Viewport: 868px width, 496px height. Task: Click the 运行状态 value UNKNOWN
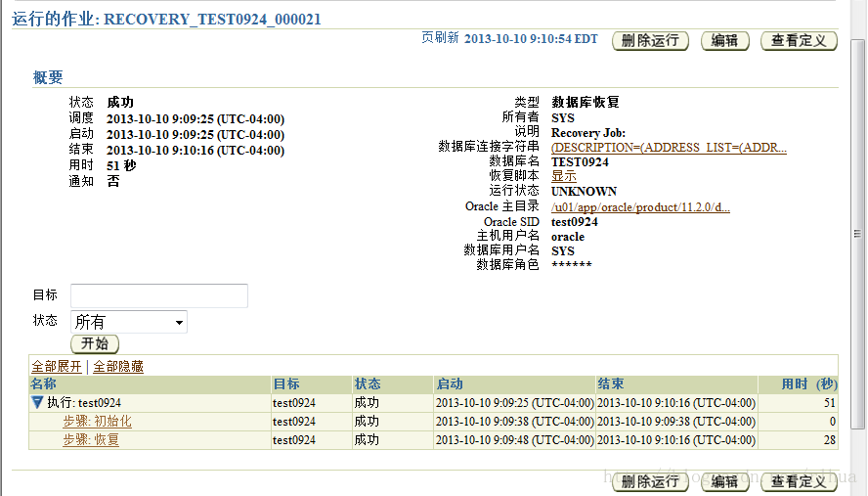[x=584, y=191]
